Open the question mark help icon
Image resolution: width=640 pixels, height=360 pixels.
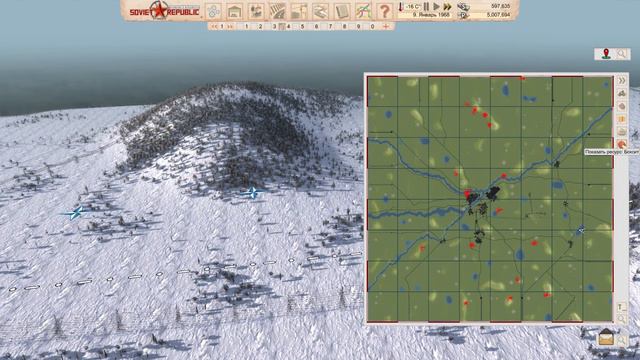pos(384,11)
